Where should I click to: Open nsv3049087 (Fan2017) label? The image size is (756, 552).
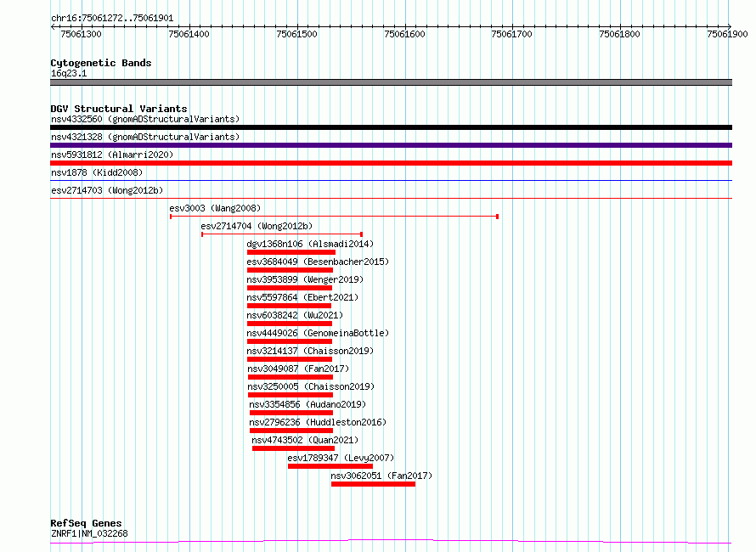point(298,369)
